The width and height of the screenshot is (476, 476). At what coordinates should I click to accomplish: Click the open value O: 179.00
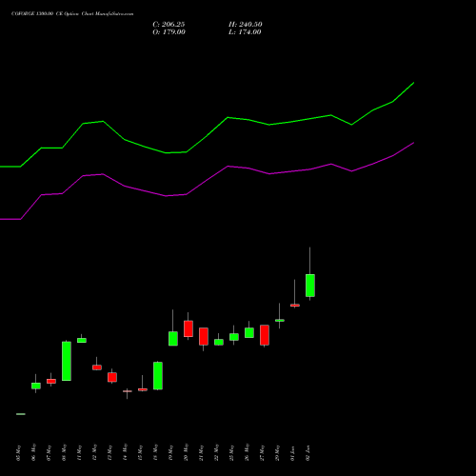tap(169, 32)
